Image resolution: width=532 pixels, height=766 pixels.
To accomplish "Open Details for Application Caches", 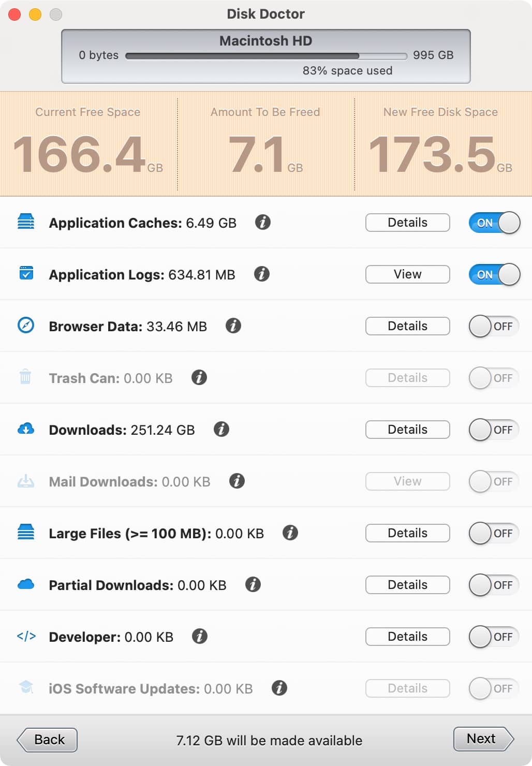I will tap(408, 223).
